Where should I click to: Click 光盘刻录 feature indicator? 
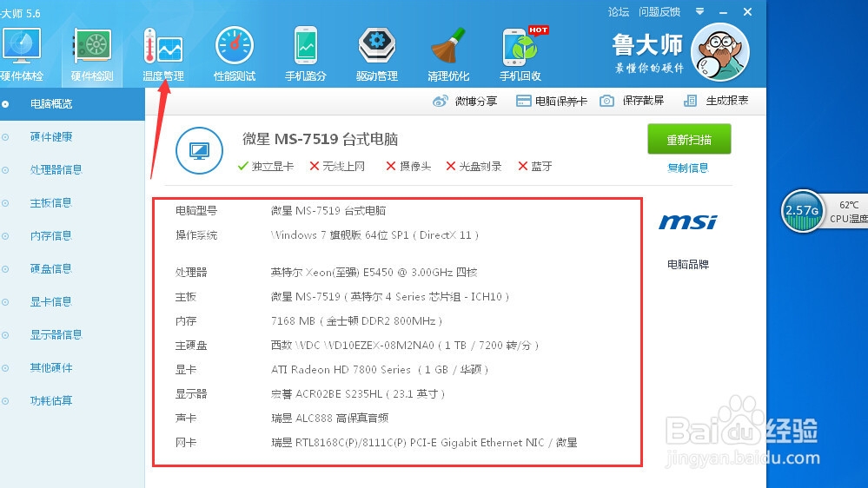474,166
